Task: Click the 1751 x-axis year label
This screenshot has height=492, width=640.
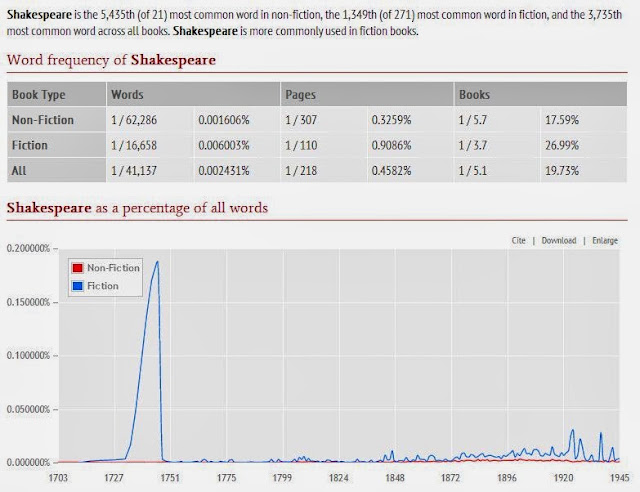Action: pos(170,478)
